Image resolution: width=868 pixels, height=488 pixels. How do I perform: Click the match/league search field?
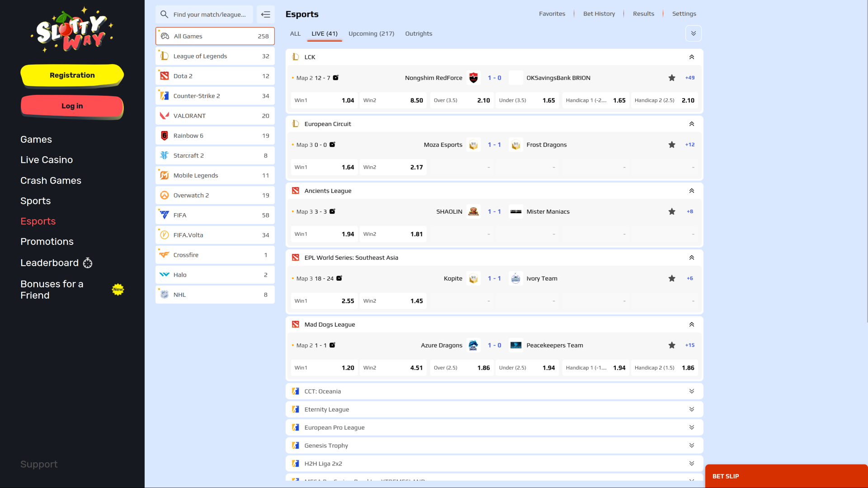210,14
